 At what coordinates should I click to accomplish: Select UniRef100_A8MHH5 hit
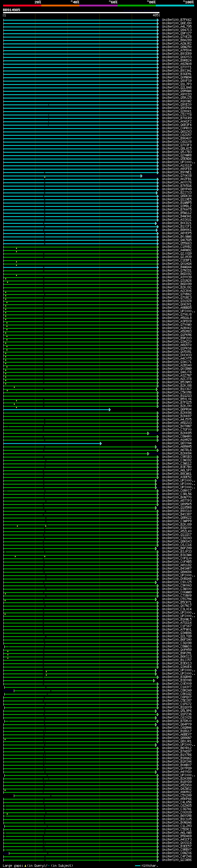[177, 447]
